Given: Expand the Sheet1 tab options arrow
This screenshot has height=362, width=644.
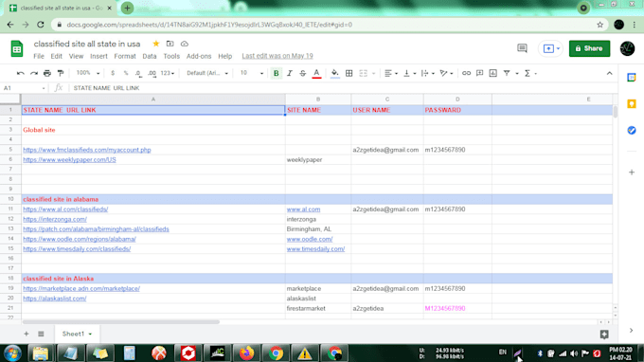Looking at the screenshot, I should click(x=90, y=335).
